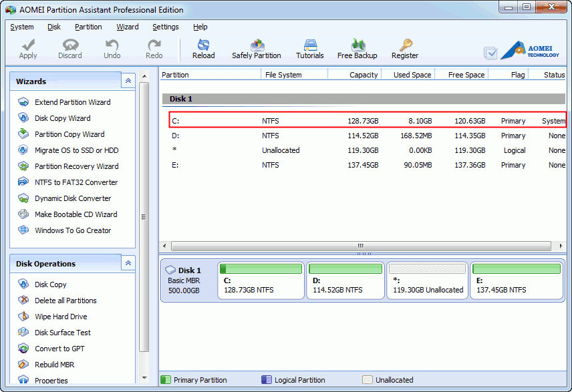Select D: 114.52GB NTFS disk block

pos(345,280)
